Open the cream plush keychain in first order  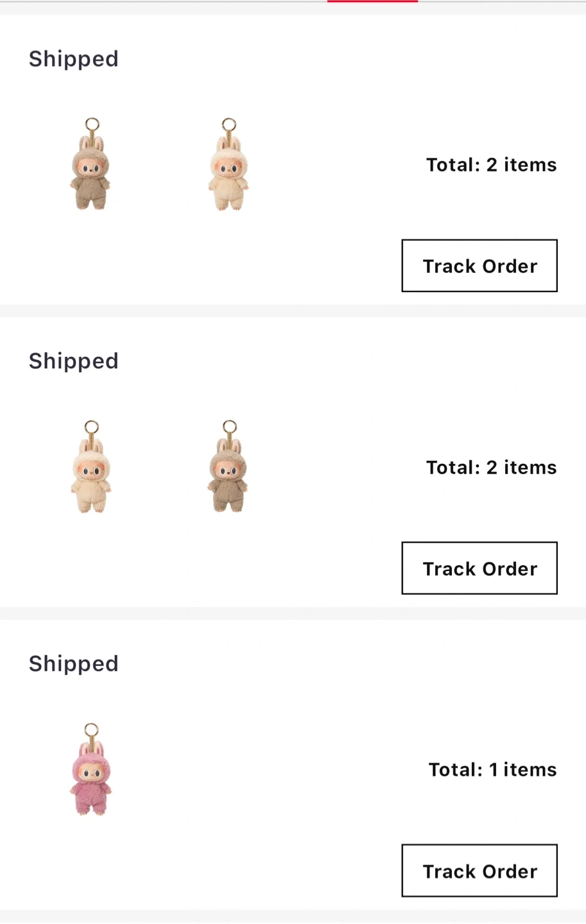coord(228,164)
